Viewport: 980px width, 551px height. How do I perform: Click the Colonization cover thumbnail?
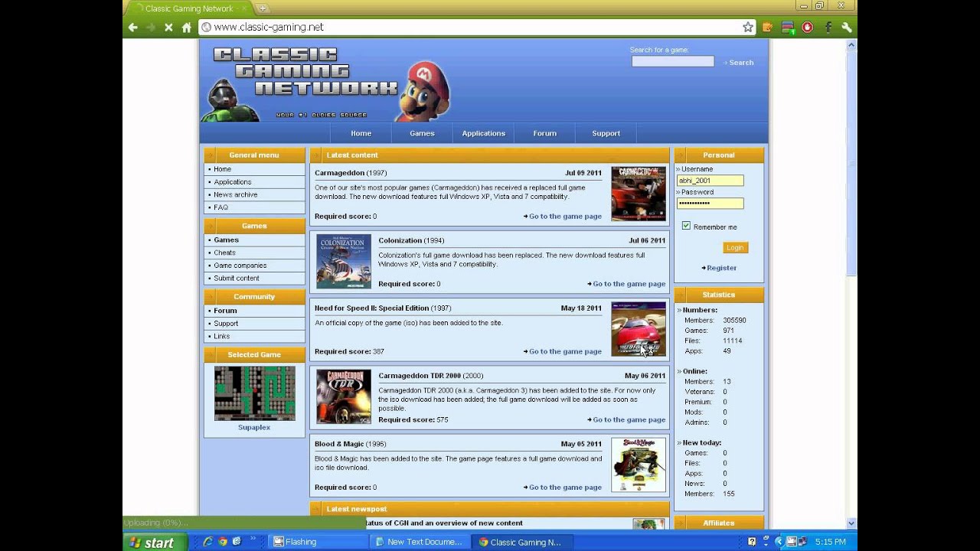point(344,262)
